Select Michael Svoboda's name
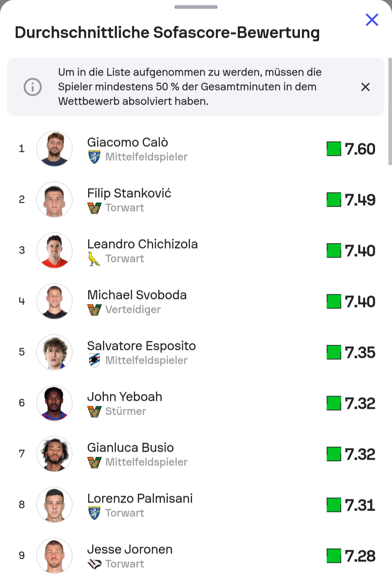 tap(137, 295)
